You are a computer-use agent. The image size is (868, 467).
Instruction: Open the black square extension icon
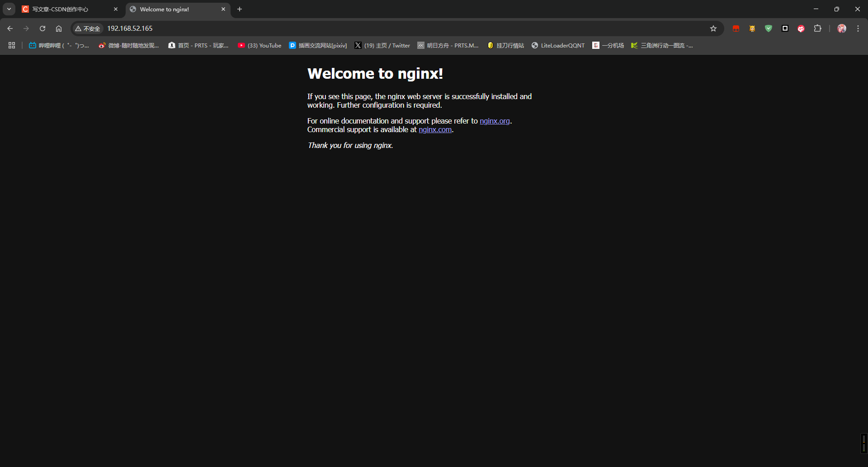tap(785, 29)
